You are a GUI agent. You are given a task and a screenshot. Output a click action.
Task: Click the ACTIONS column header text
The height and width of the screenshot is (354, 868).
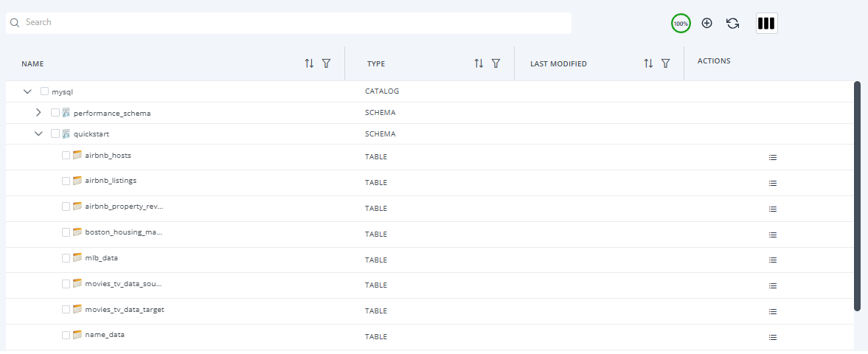714,61
